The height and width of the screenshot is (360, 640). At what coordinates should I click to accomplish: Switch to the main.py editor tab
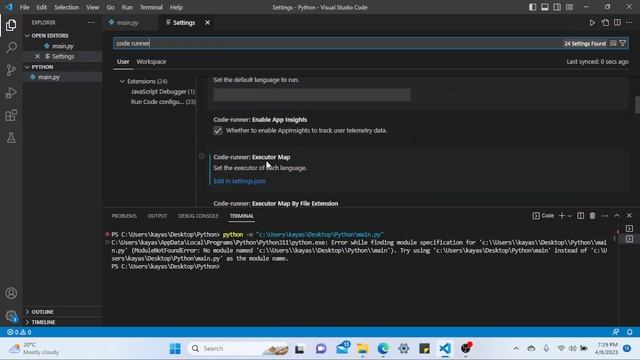click(x=127, y=23)
